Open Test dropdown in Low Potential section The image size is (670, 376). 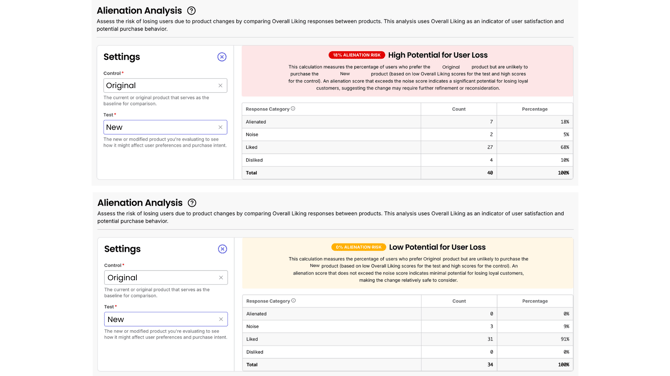[166, 319]
